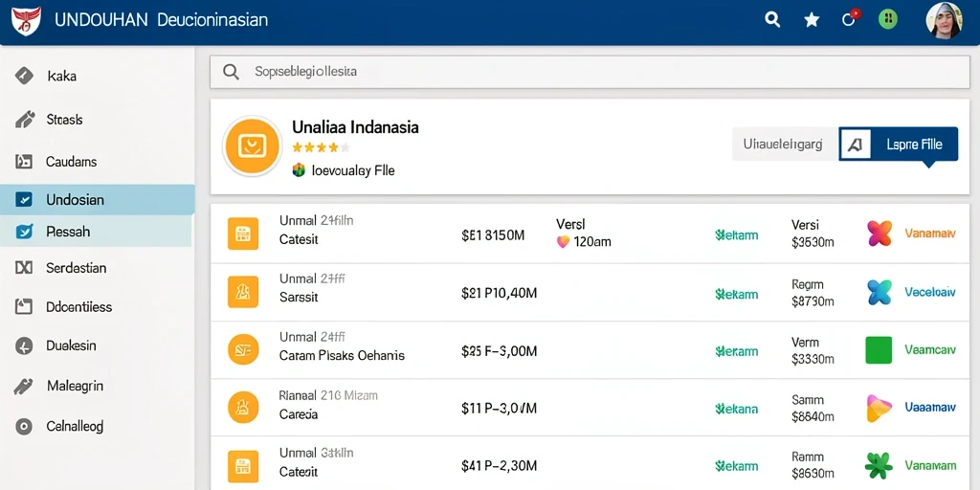Click the $25 F–3,00M price
The height and width of the screenshot is (490, 980).
[499, 351]
